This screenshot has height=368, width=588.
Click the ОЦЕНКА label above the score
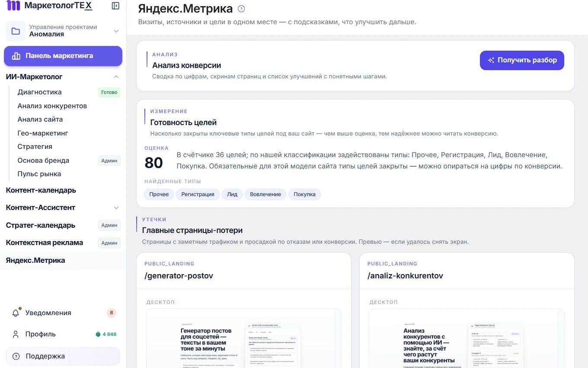coord(157,148)
